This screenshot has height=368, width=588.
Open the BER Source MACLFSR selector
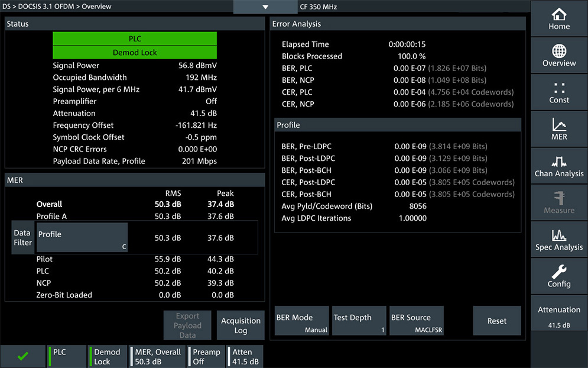click(416, 321)
